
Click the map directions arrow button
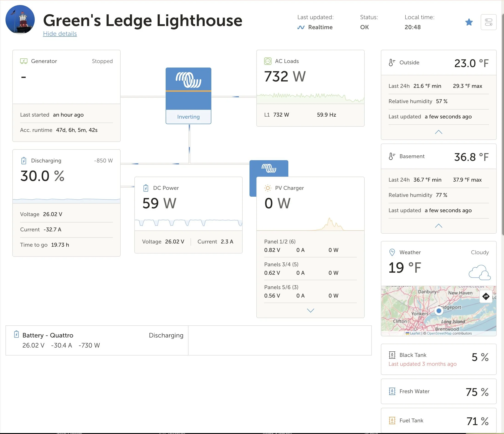[x=486, y=296]
